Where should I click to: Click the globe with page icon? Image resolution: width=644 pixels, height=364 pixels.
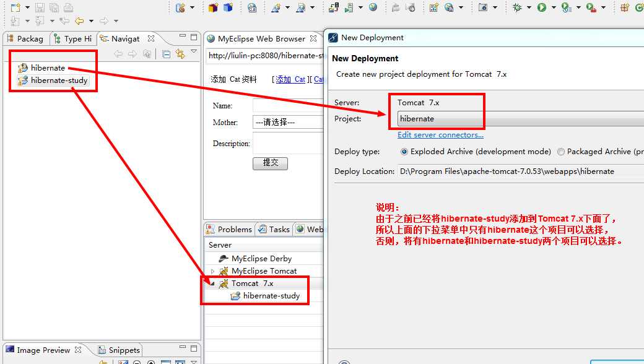pyautogui.click(x=449, y=7)
